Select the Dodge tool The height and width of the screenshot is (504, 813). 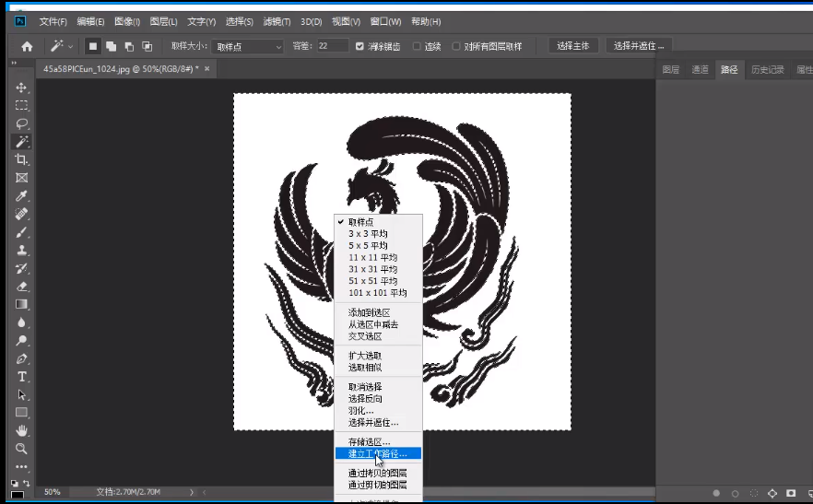click(21, 341)
